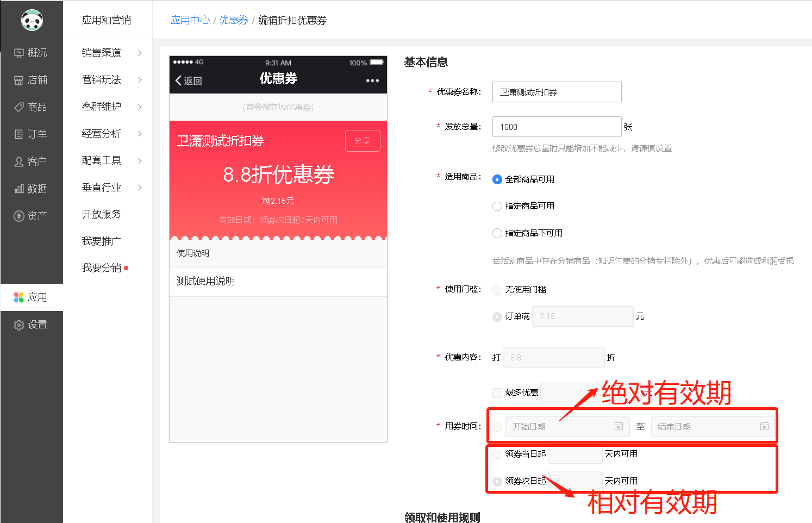Open 我要推广 menu item
Viewport: 812px width, 523px height.
102,241
